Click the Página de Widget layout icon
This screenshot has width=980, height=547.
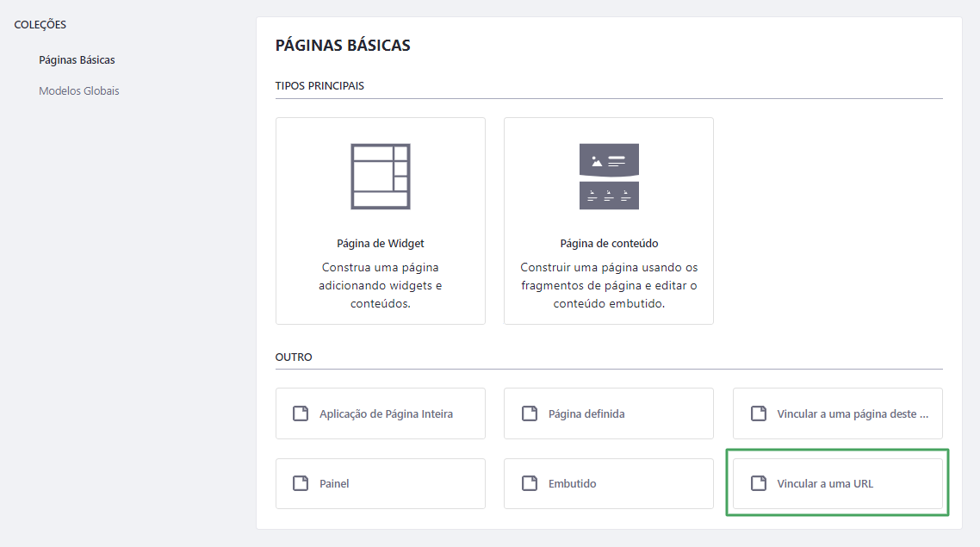tap(380, 177)
